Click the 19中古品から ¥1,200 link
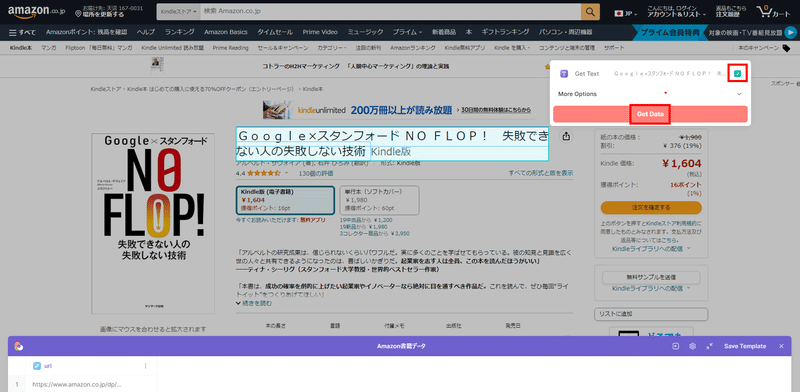The image size is (800, 392). (x=366, y=220)
